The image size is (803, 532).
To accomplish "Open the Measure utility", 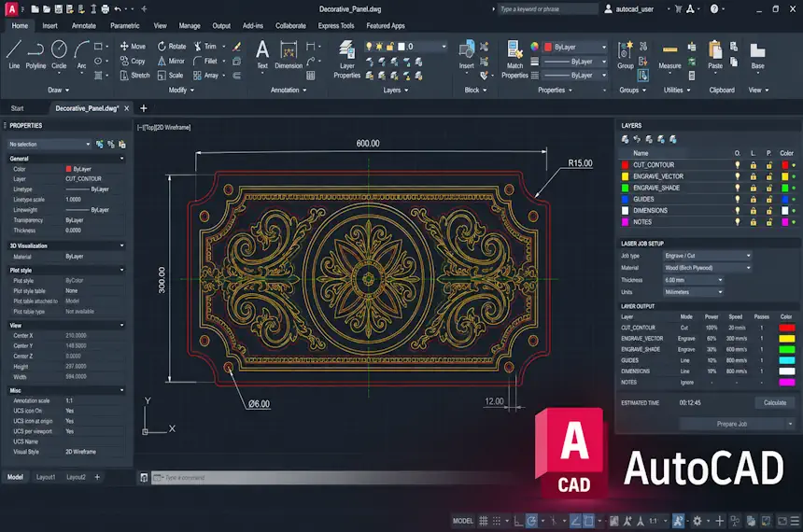I will (x=669, y=56).
